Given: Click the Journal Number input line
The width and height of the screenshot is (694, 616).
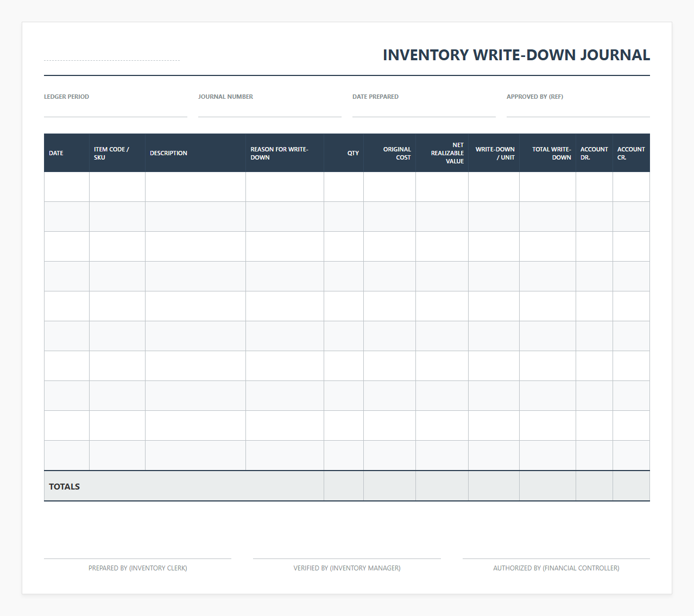Looking at the screenshot, I should coord(270,110).
